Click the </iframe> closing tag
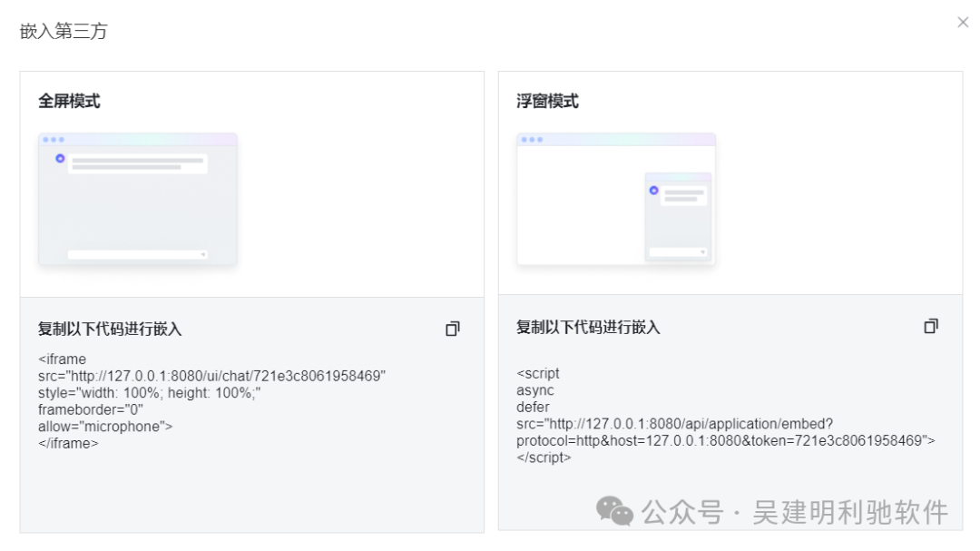 point(68,443)
